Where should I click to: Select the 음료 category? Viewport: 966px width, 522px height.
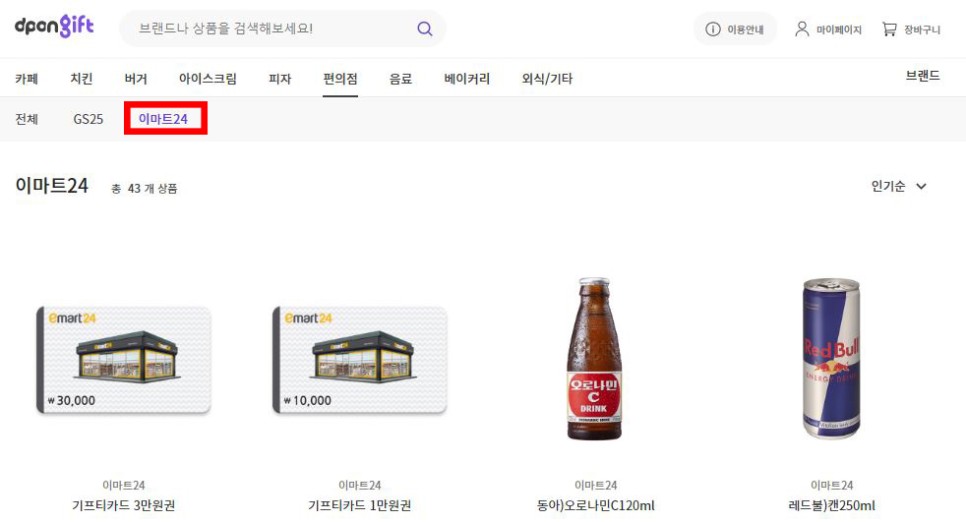[400, 78]
